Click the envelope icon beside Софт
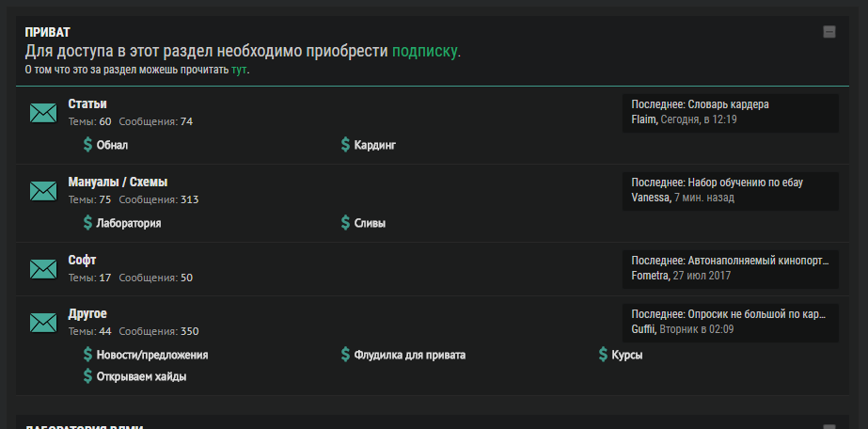 pos(43,270)
